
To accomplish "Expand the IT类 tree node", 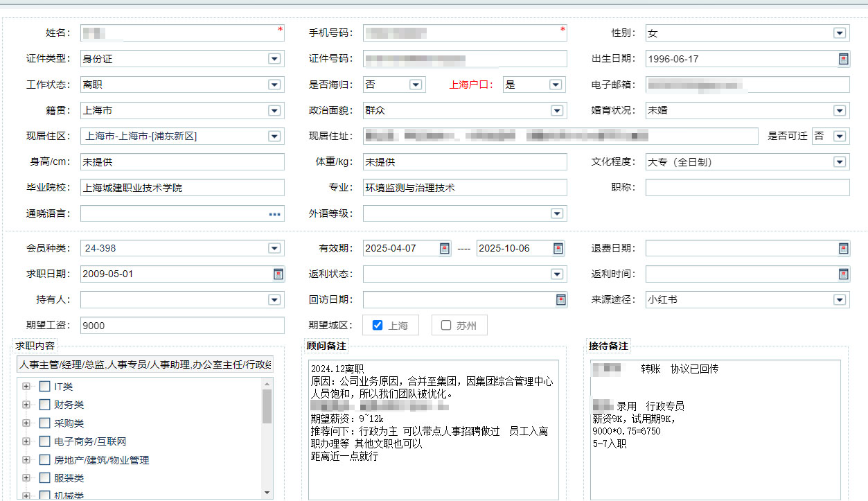I will point(26,387).
